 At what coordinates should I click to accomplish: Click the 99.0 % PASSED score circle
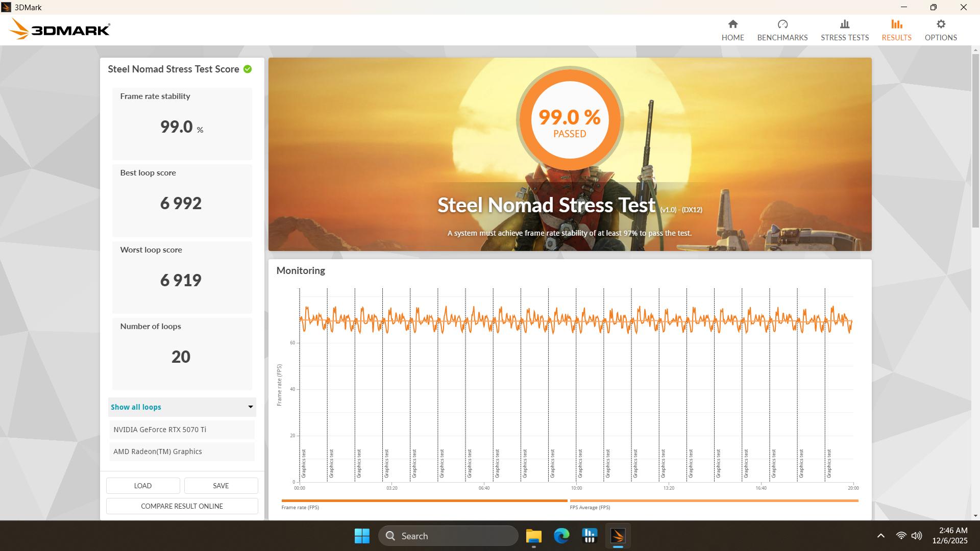(570, 119)
